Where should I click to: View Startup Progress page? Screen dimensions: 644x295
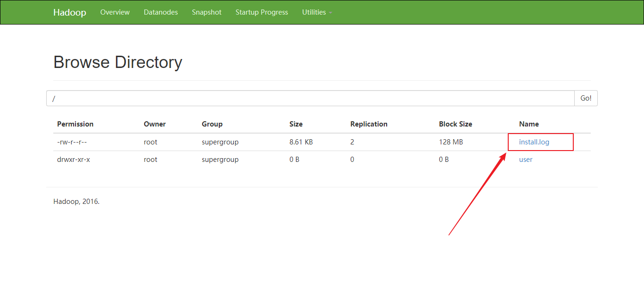pos(262,12)
